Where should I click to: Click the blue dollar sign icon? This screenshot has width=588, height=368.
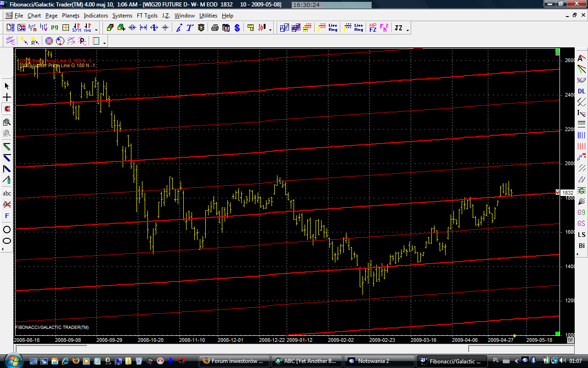click(237, 28)
